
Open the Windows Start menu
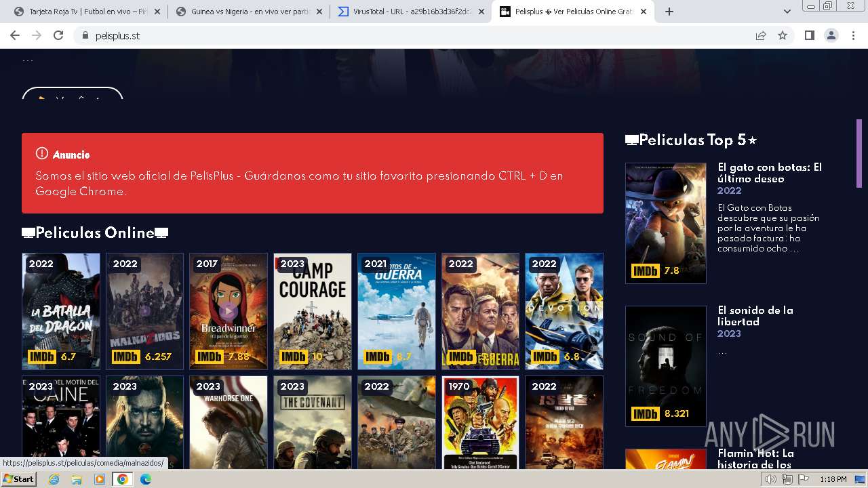coord(19,479)
